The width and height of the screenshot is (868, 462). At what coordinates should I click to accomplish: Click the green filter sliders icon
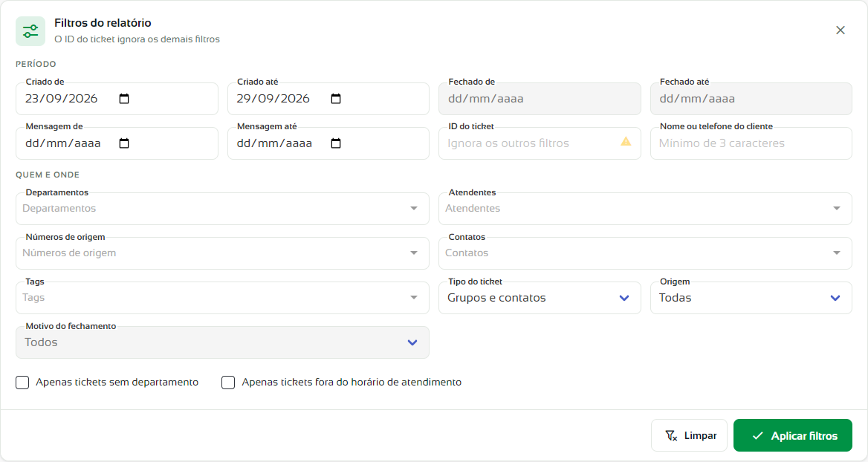(x=30, y=31)
